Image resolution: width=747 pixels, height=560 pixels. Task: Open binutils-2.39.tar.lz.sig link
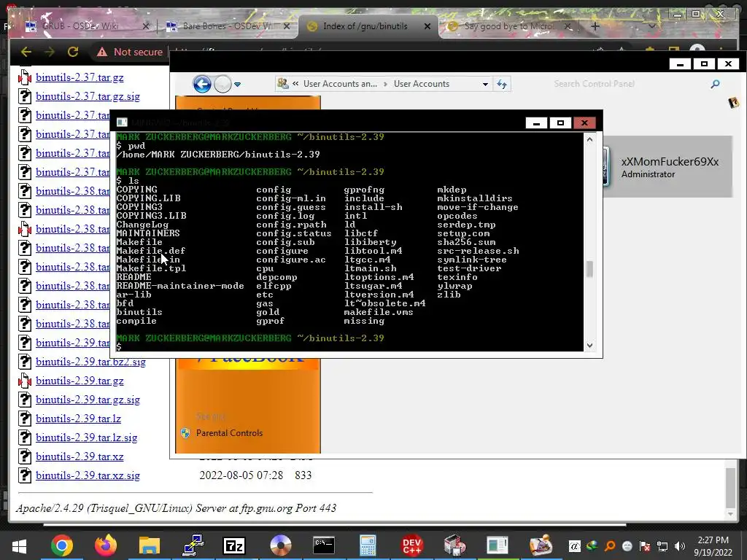pos(86,437)
